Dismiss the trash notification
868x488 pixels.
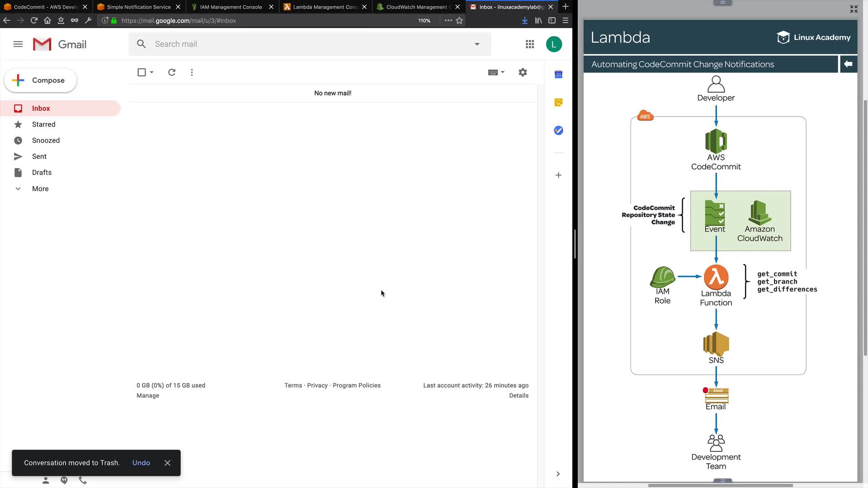[167, 463]
